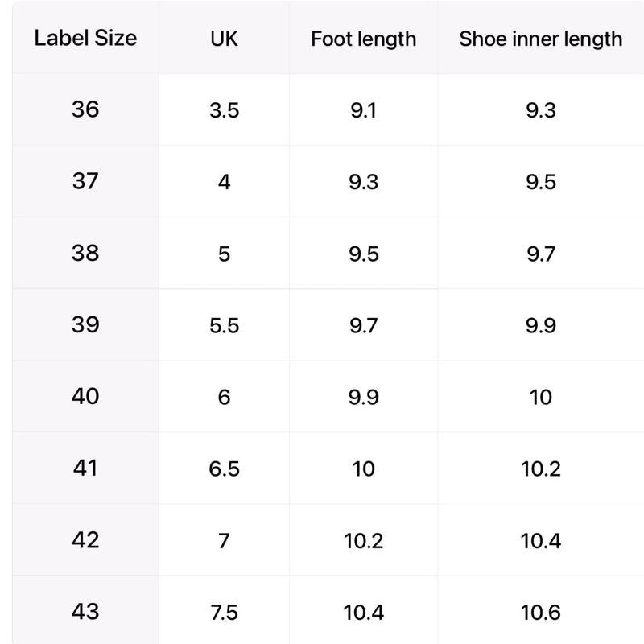This screenshot has width=644, height=644.
Task: Select UK size 7.5 cell
Action: coord(224,612)
